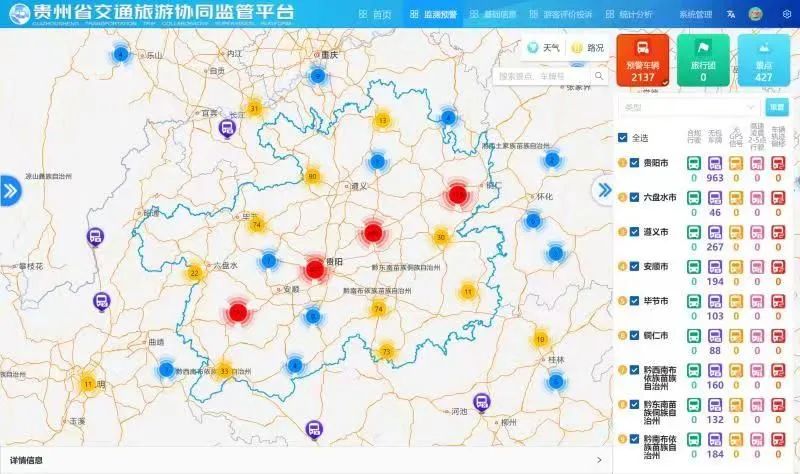Screen dimensions: 800x474
Task: Expand the left side panel double arrow
Action: [x=10, y=189]
